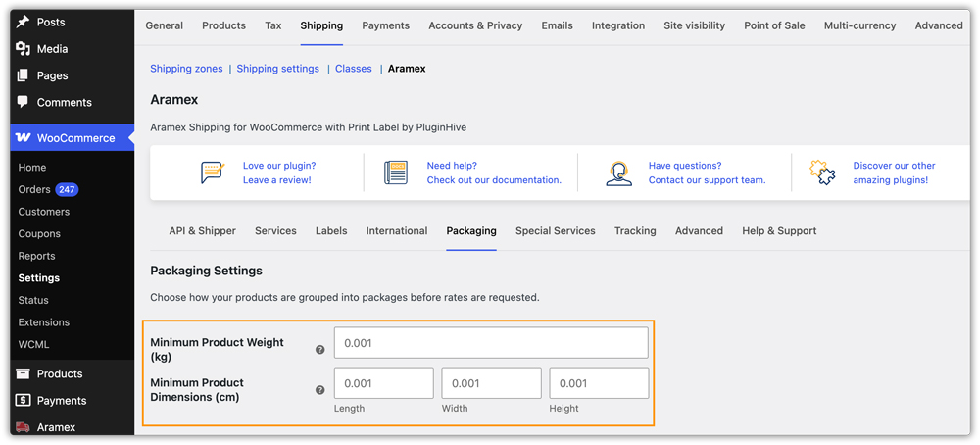Open Reports in WooCommerce submenu
This screenshot has width=980, height=445.
click(x=37, y=256)
